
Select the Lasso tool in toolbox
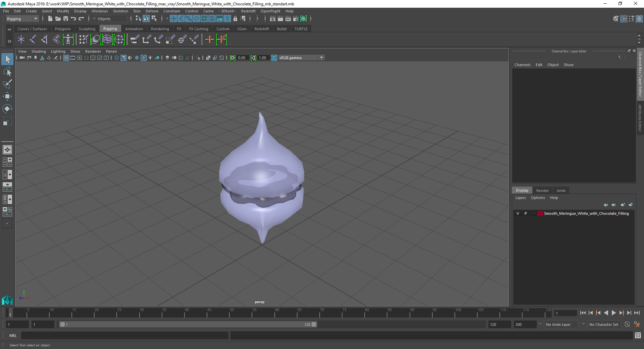click(7, 72)
